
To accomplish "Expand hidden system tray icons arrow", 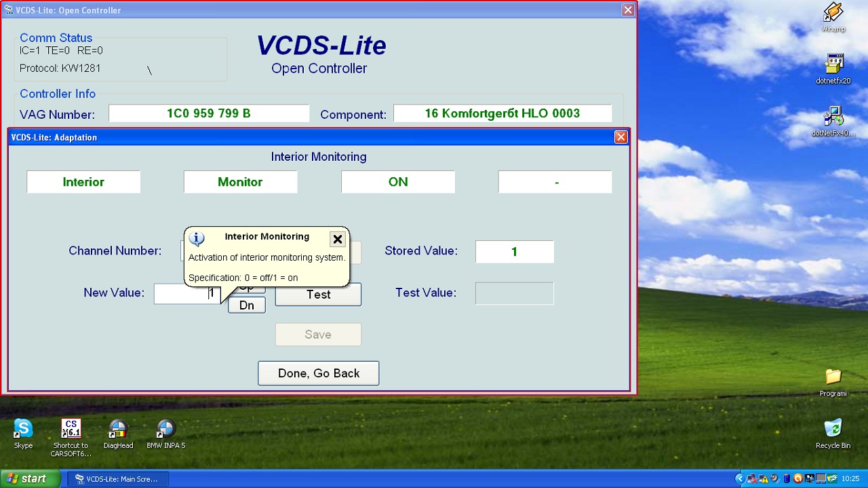I will [740, 478].
